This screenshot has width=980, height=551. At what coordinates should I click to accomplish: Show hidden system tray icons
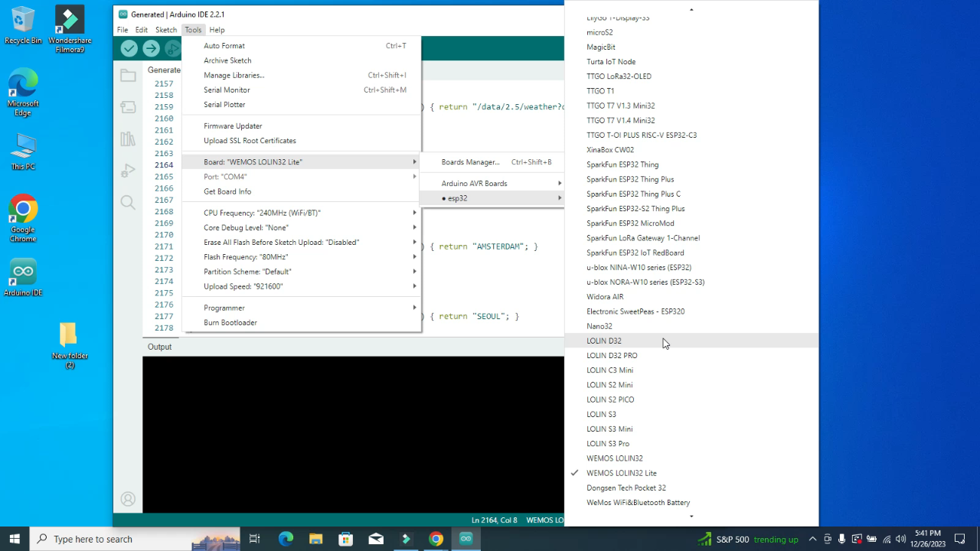click(x=813, y=539)
